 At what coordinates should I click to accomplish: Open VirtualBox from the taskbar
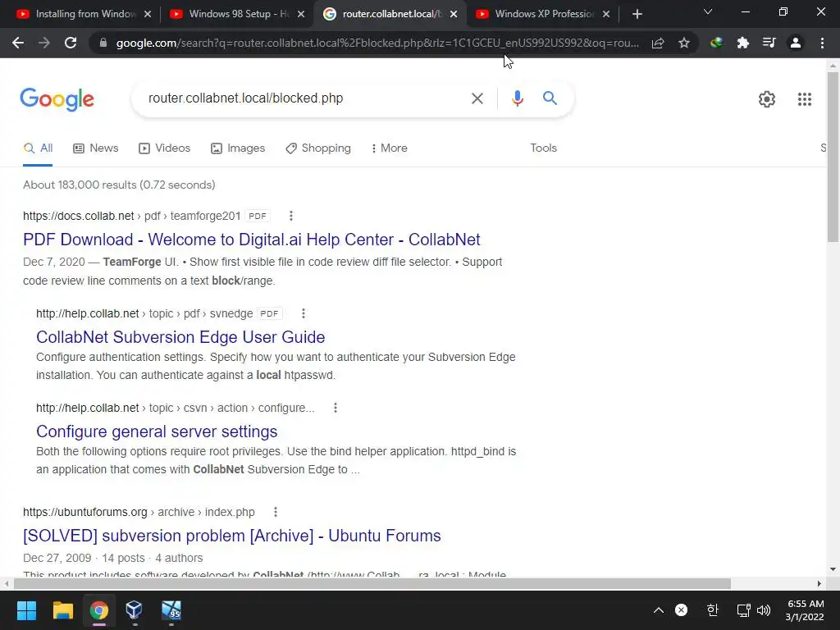134,610
